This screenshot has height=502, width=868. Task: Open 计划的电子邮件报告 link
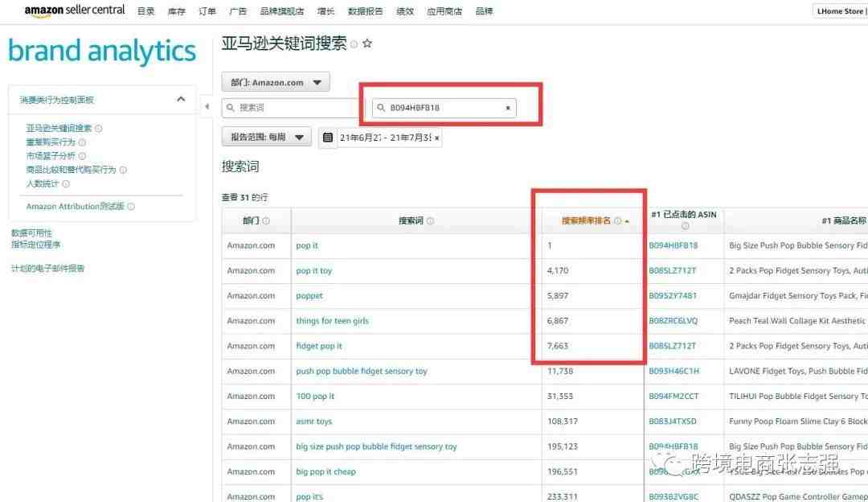(x=47, y=269)
